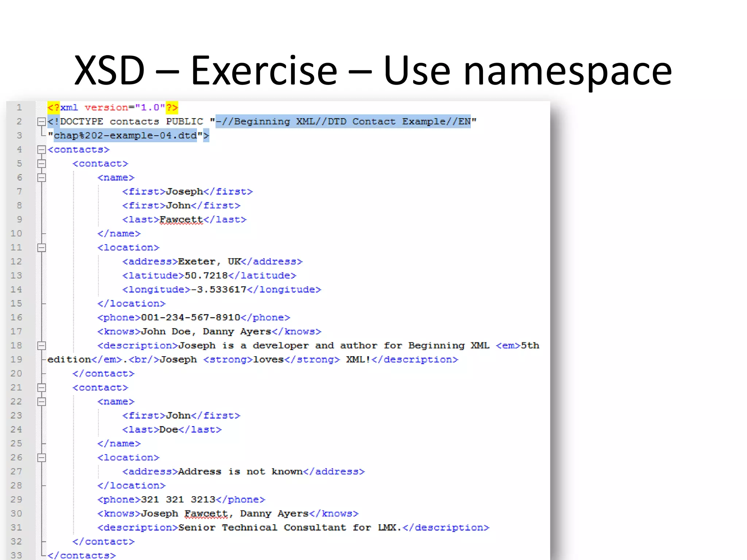Screen dimensions: 747x560
Task: Click the first name 'John' on line 8
Action: 178,206
